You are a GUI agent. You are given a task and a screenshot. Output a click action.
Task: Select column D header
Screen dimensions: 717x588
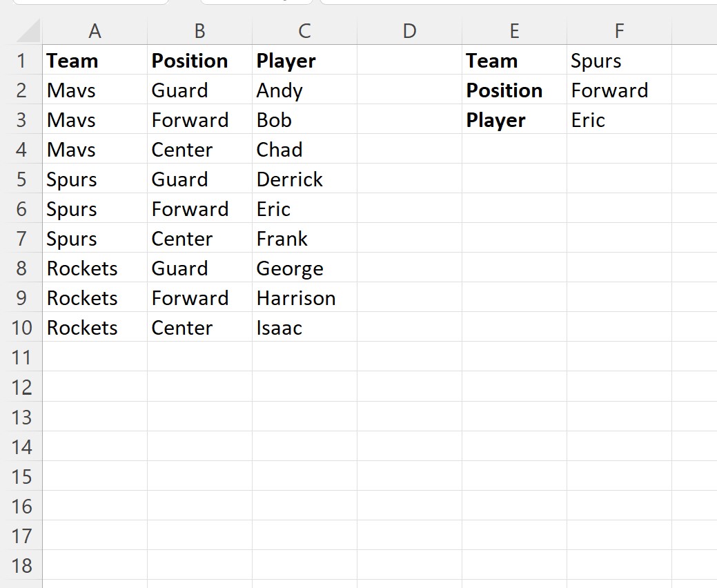[x=409, y=31]
